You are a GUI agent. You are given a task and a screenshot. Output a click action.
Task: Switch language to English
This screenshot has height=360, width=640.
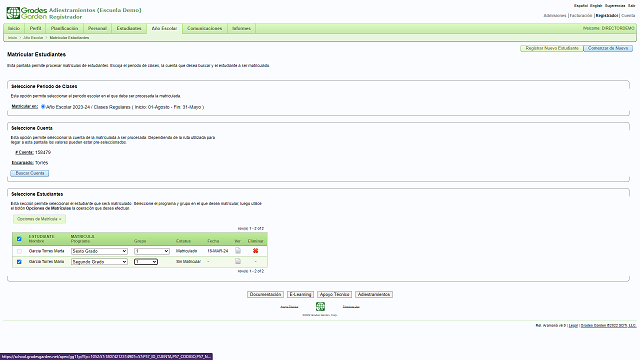596,6
